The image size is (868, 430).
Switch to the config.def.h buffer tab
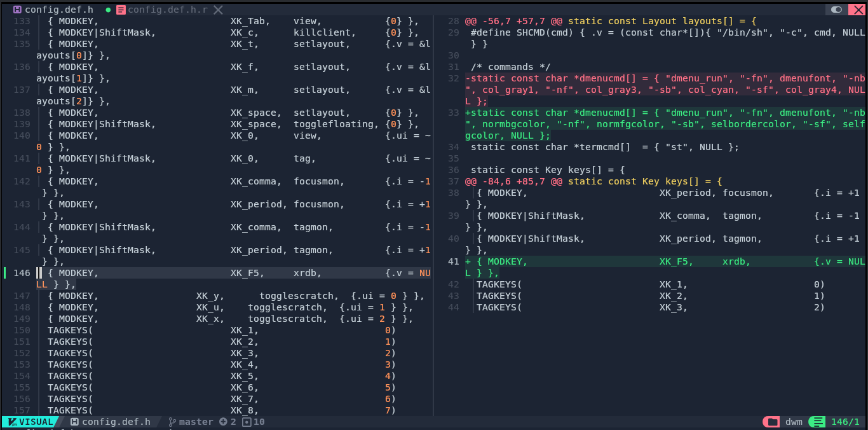[59, 10]
